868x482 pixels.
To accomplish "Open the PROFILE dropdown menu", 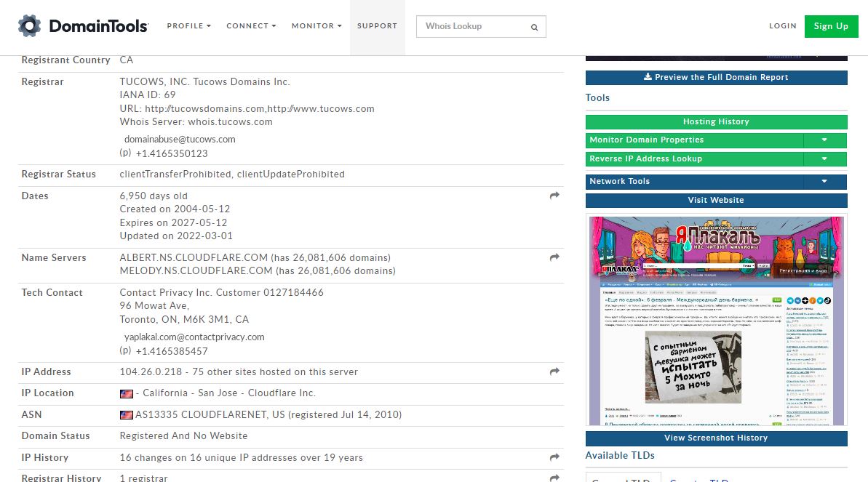I will pyautogui.click(x=188, y=26).
